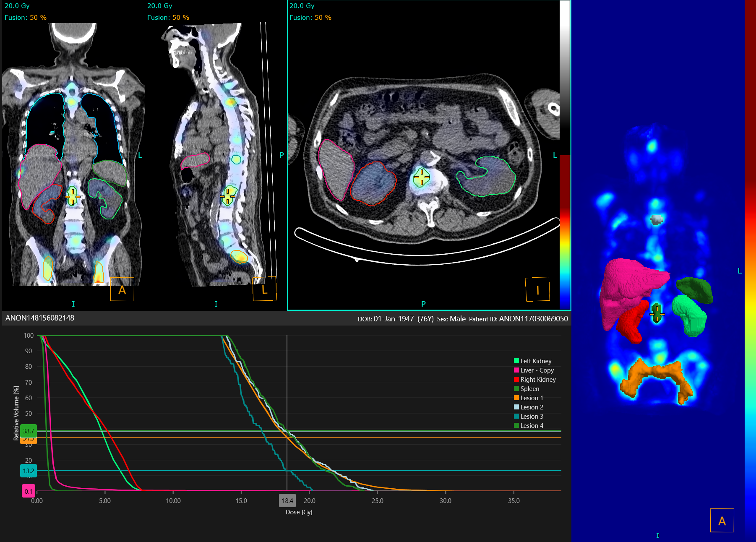Click the A orientation cube on the 3D PET view
Screen dimensions: 756x542
click(x=722, y=520)
